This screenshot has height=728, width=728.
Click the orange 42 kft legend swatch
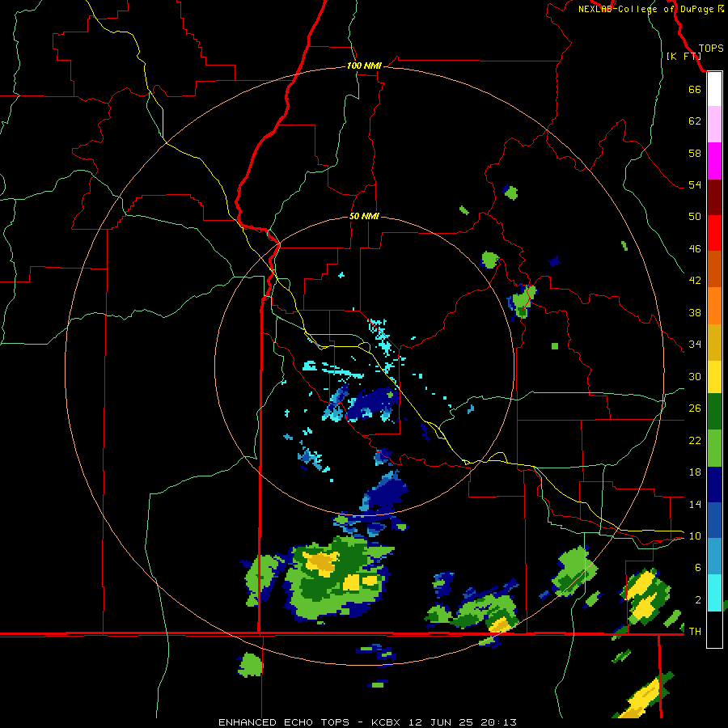point(714,306)
